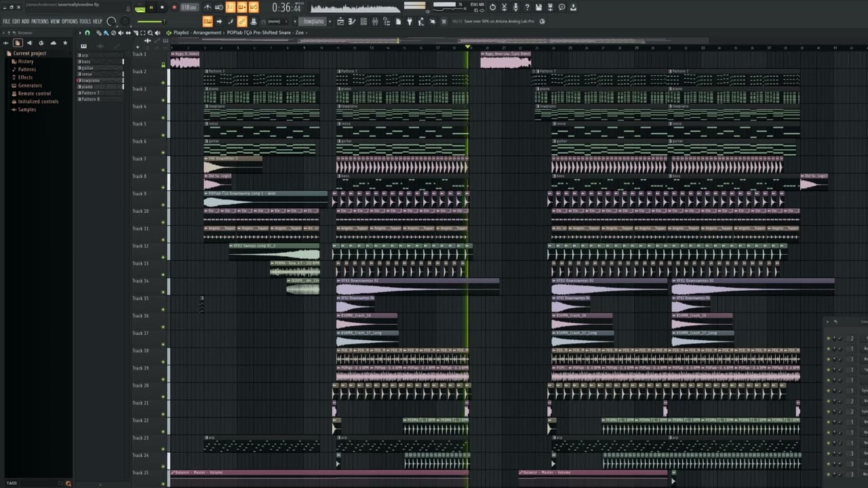The width and height of the screenshot is (868, 488).
Task: Expand the Generators folder in browser
Action: click(30, 85)
